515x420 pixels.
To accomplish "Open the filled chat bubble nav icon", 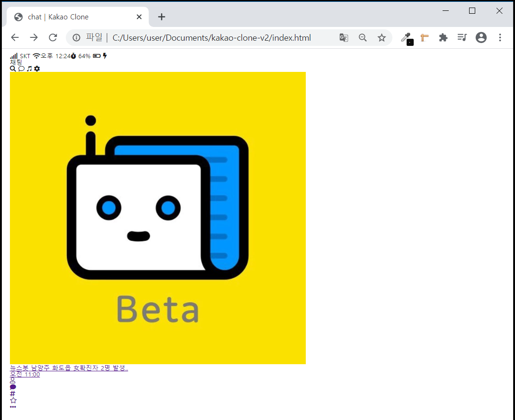I will tap(13, 387).
